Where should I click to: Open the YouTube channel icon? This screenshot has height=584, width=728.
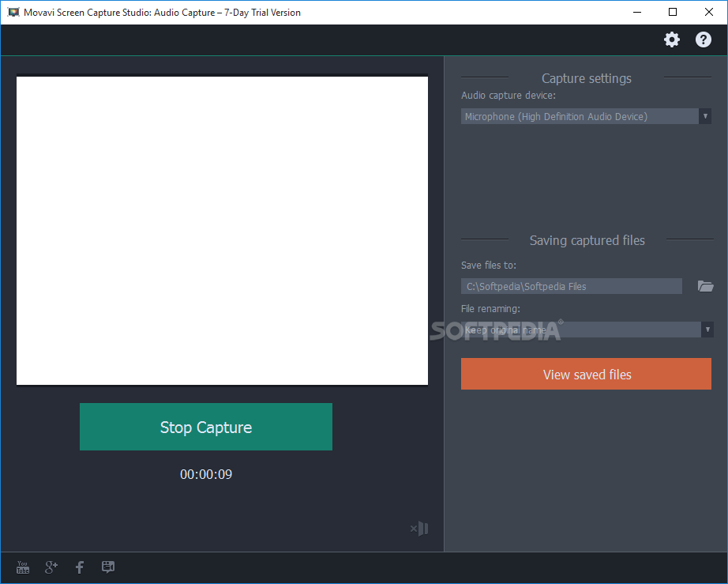(x=23, y=567)
